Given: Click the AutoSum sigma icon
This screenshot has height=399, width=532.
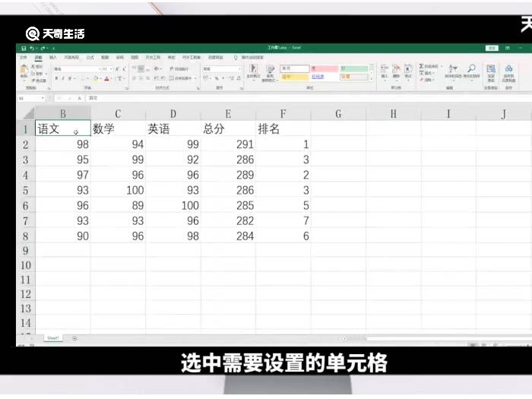Looking at the screenshot, I should pyautogui.click(x=421, y=66).
